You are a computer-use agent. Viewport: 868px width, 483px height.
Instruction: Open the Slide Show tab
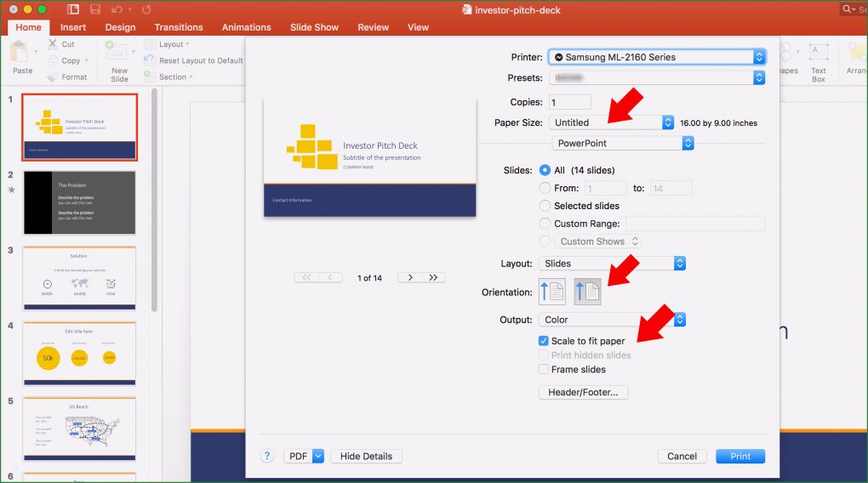pos(314,27)
